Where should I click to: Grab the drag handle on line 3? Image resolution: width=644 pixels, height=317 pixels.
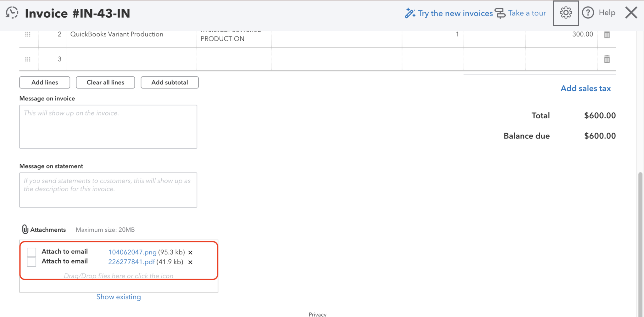[28, 59]
